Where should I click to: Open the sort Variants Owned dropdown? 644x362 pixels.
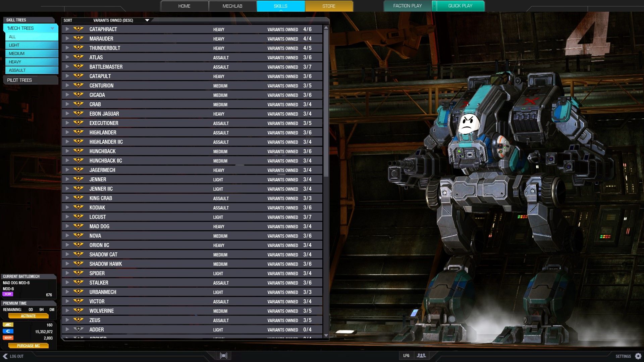tap(147, 20)
